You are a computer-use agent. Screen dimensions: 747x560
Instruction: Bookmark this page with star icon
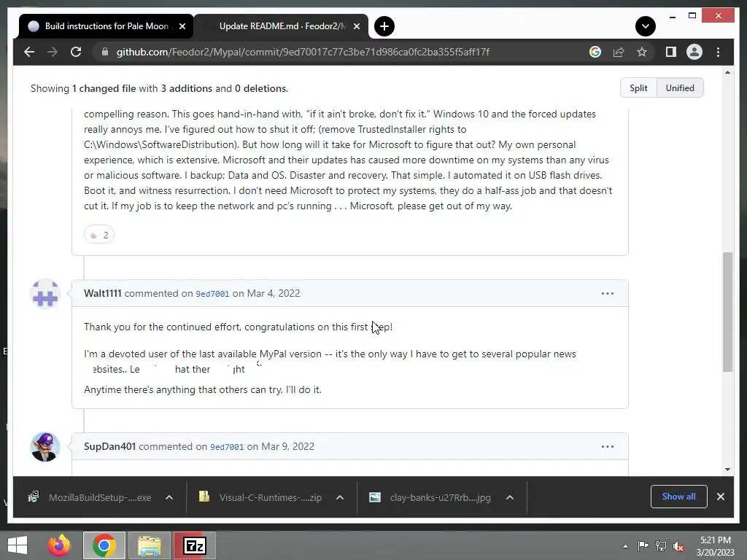pyautogui.click(x=642, y=52)
